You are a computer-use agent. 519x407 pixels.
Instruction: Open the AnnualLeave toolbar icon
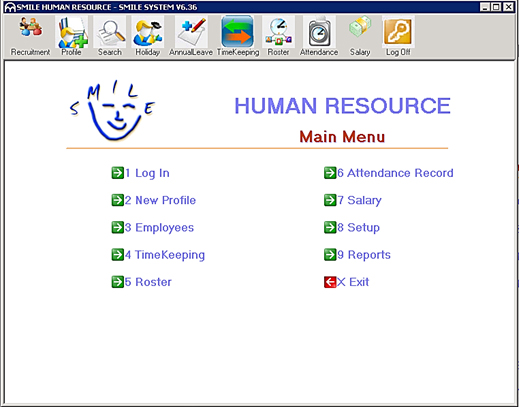(x=191, y=32)
